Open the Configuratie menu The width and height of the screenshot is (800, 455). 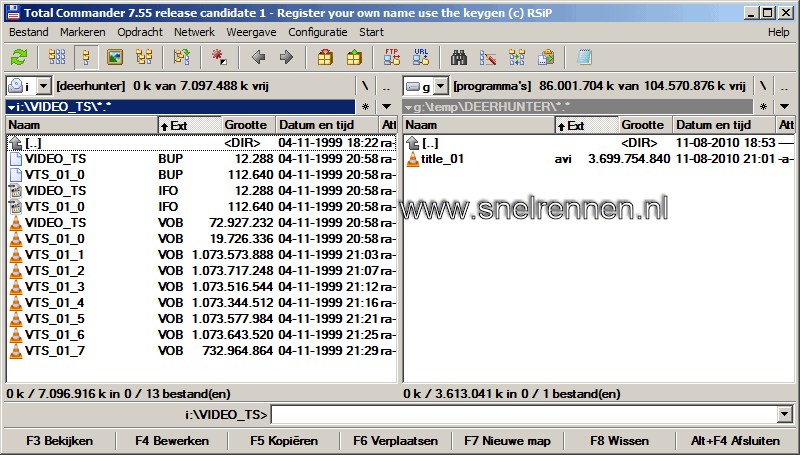318,32
